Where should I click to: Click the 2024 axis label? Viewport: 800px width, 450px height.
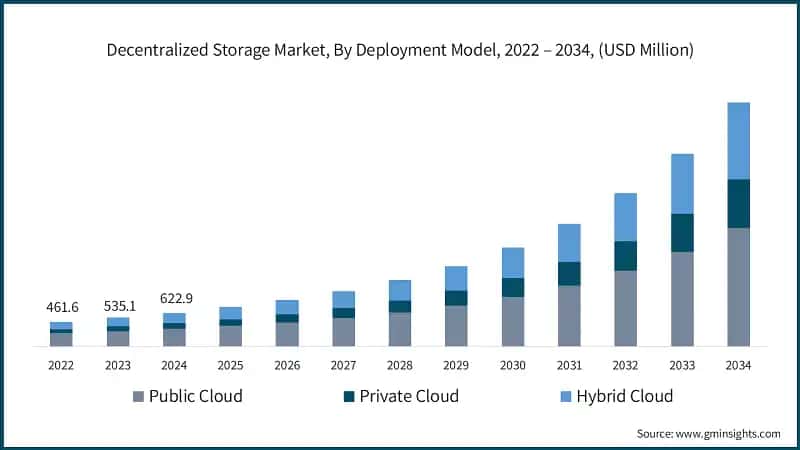[x=174, y=365]
